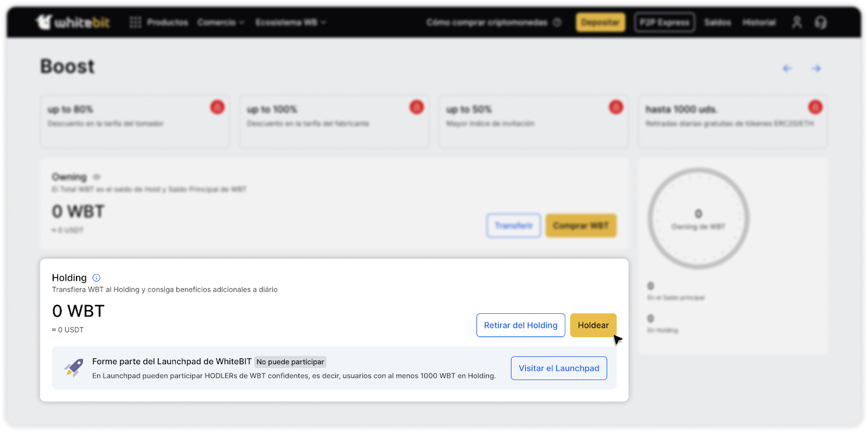Click Visitar el Launchpad button
868x432 pixels.
(x=559, y=368)
